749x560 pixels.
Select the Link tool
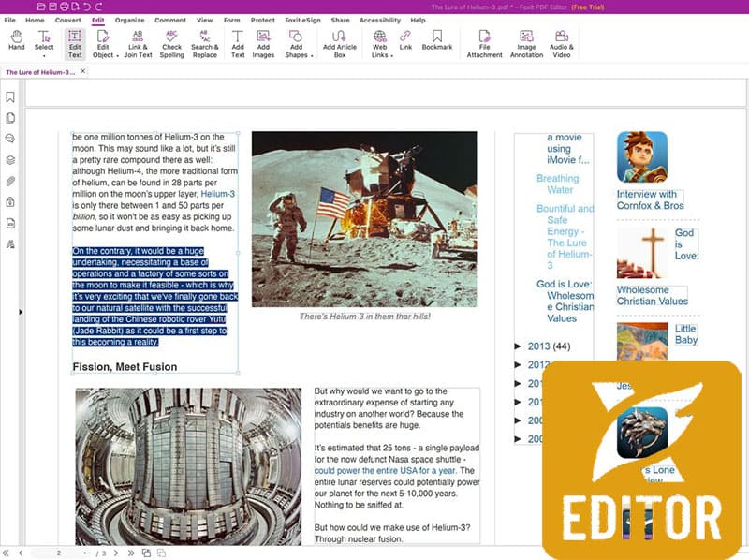coord(405,40)
